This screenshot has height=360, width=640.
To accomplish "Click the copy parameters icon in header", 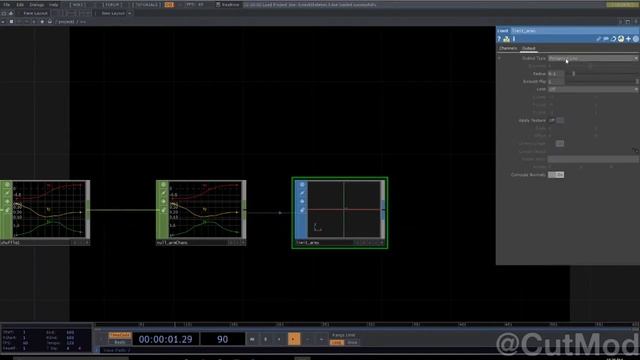I will pos(613,39).
